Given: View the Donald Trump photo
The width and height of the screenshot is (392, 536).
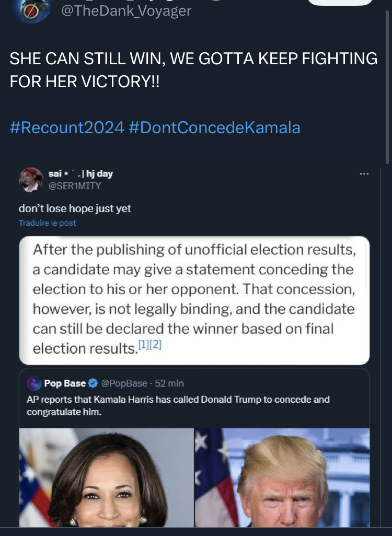Looking at the screenshot, I should [x=282, y=477].
